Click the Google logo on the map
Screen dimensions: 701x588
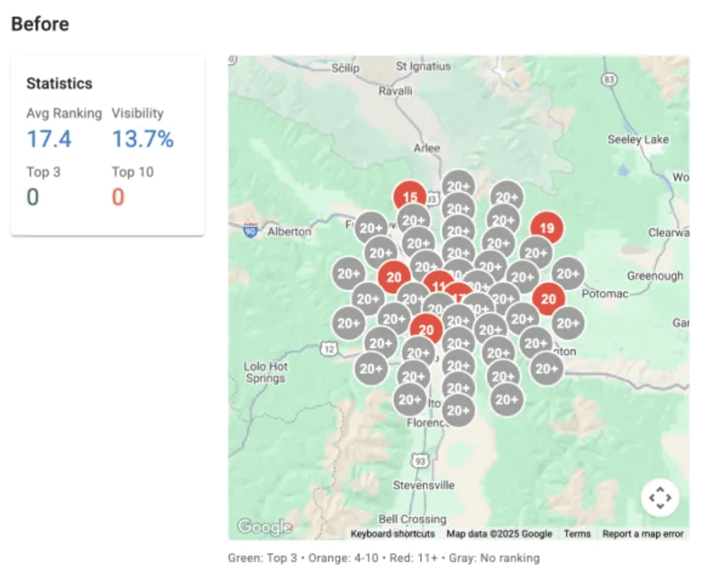(x=264, y=526)
